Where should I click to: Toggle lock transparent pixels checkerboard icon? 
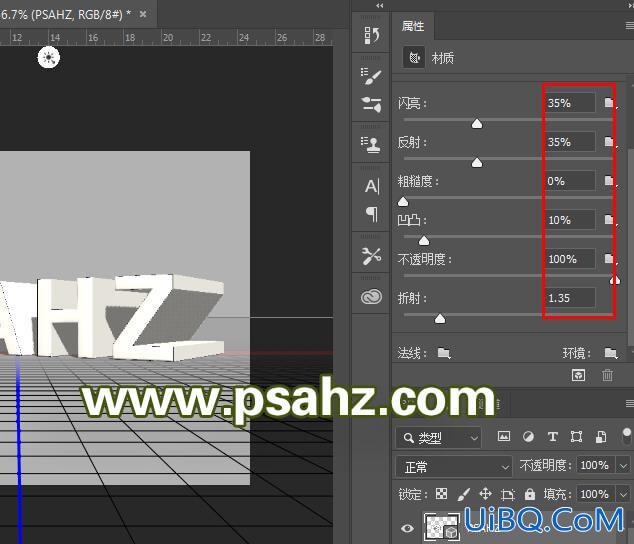442,493
